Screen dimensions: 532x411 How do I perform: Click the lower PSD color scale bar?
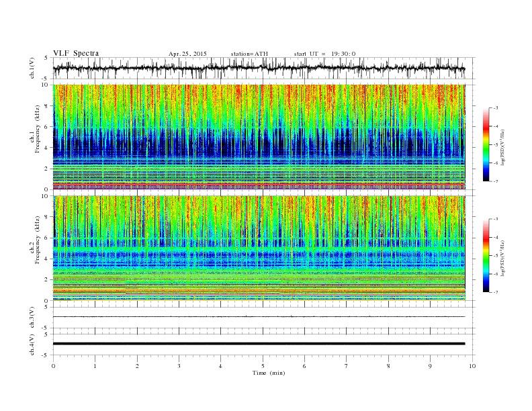pos(486,256)
